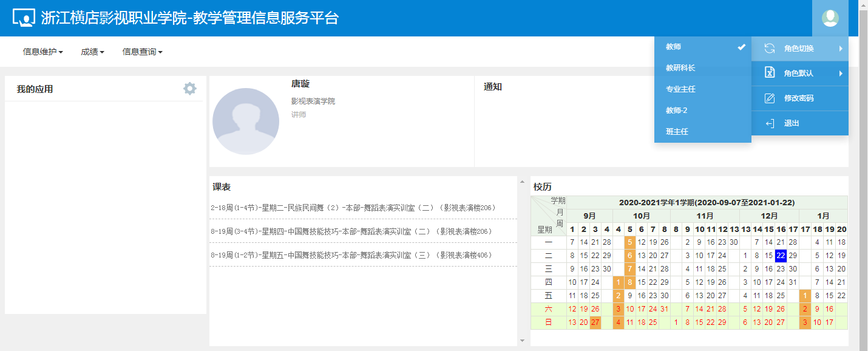
Task: Select 专业主任 from role list
Action: pos(680,89)
